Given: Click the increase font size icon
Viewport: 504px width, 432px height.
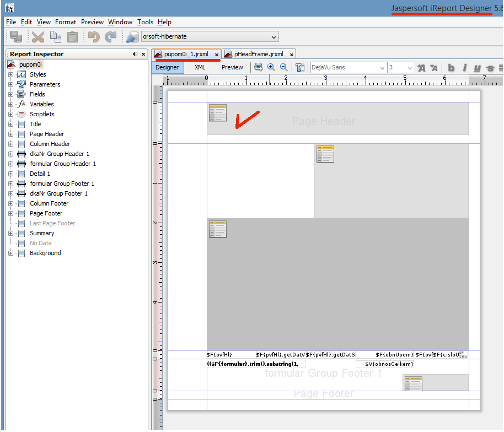Looking at the screenshot, I should coord(422,68).
